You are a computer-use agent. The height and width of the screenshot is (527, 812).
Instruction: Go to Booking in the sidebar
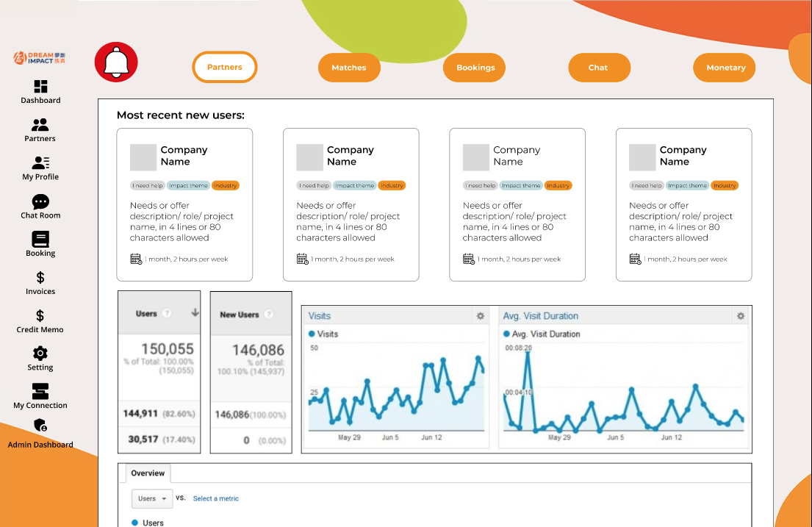(x=40, y=240)
